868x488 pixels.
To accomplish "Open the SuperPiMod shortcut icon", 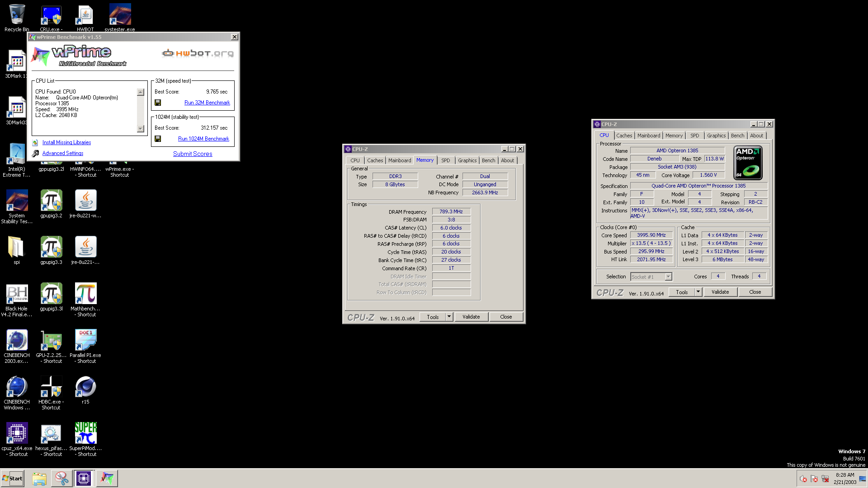I will (x=85, y=440).
